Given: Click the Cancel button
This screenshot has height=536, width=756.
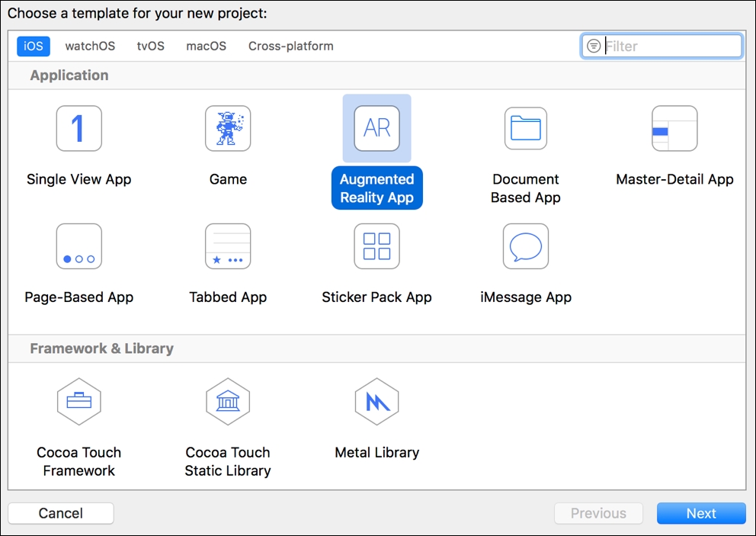Looking at the screenshot, I should [61, 513].
